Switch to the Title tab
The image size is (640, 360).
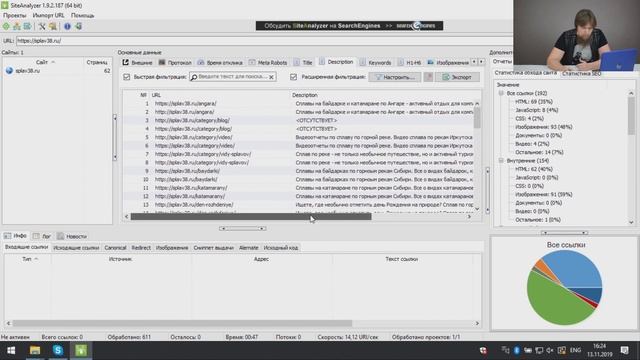pyautogui.click(x=303, y=62)
